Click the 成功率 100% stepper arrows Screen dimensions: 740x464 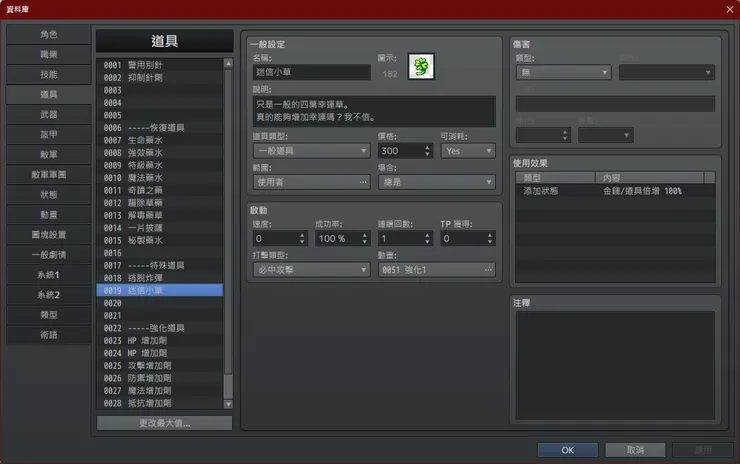(x=365, y=239)
